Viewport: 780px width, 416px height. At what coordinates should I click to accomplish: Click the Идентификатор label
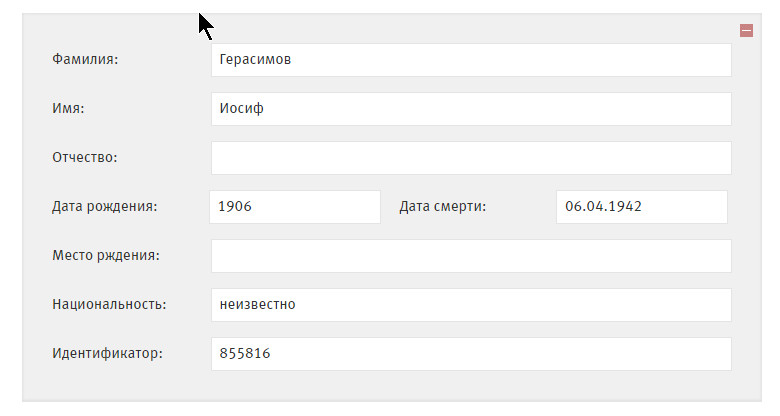pyautogui.click(x=107, y=354)
